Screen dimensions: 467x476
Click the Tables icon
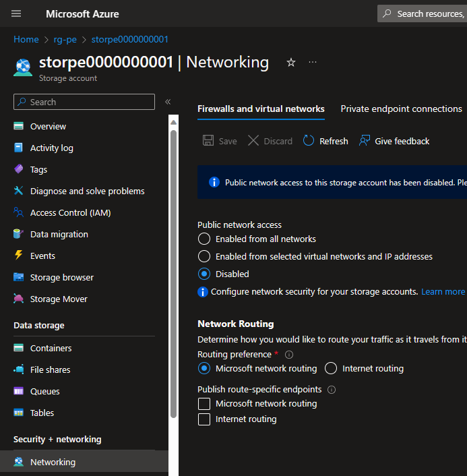tap(18, 413)
